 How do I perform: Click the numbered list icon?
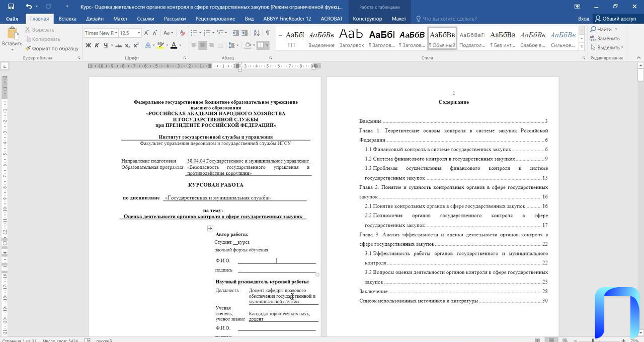click(x=208, y=33)
